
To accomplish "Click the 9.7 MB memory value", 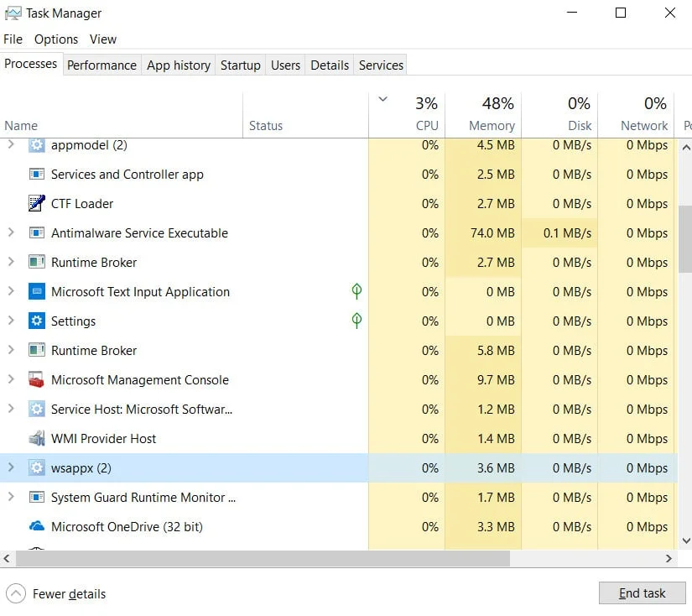I will pos(496,380).
